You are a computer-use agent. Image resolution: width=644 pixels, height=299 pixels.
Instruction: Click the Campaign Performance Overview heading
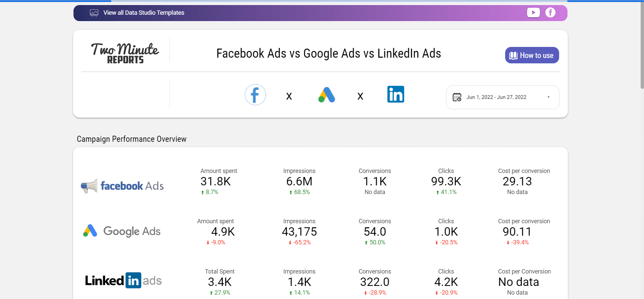tap(131, 139)
